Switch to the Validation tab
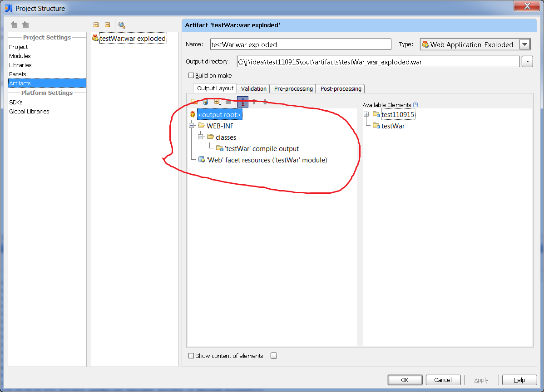Screen dimensions: 544x392 (x=254, y=89)
